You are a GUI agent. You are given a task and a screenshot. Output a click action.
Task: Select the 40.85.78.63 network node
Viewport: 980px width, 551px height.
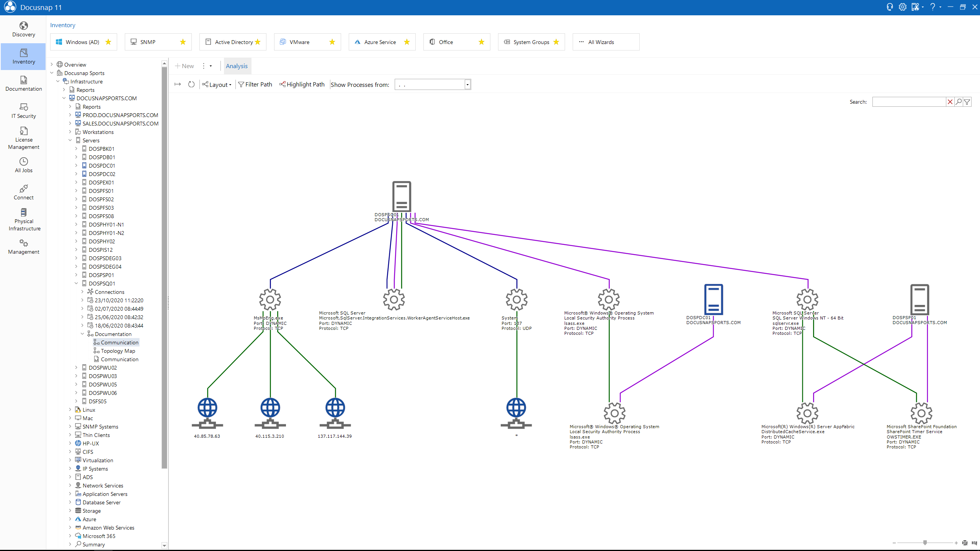[207, 413]
